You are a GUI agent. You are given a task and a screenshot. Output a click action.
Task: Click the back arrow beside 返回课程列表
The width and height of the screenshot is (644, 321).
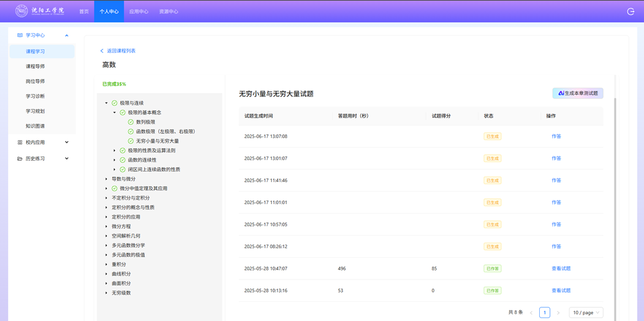coord(102,51)
